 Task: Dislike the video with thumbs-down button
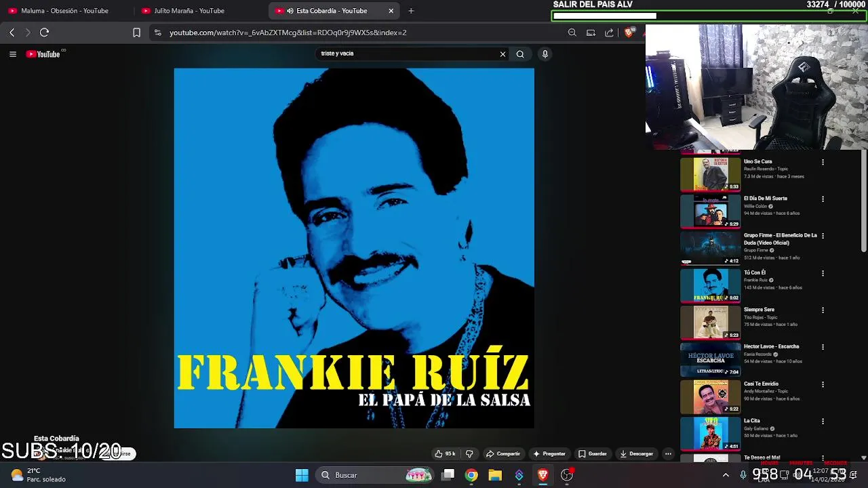(469, 453)
